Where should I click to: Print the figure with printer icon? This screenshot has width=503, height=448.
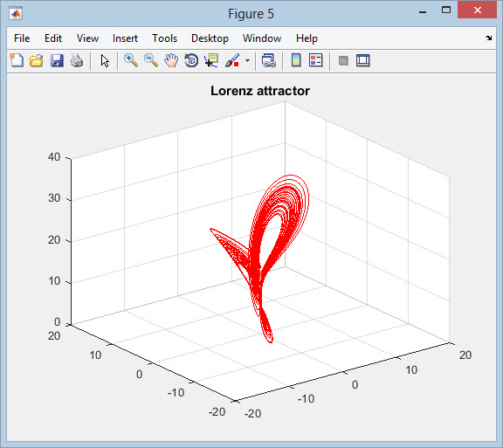[x=77, y=60]
